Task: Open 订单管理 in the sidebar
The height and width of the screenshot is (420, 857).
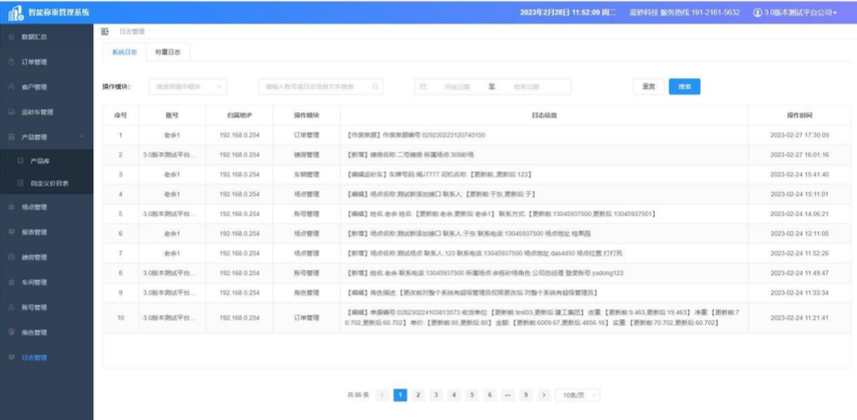Action: [x=34, y=62]
